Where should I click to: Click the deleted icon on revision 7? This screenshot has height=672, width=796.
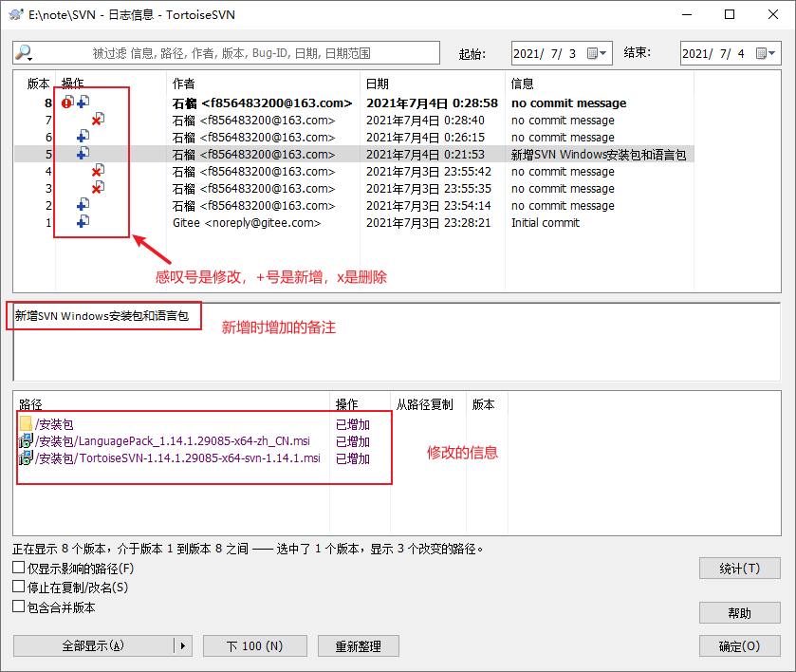(x=98, y=120)
